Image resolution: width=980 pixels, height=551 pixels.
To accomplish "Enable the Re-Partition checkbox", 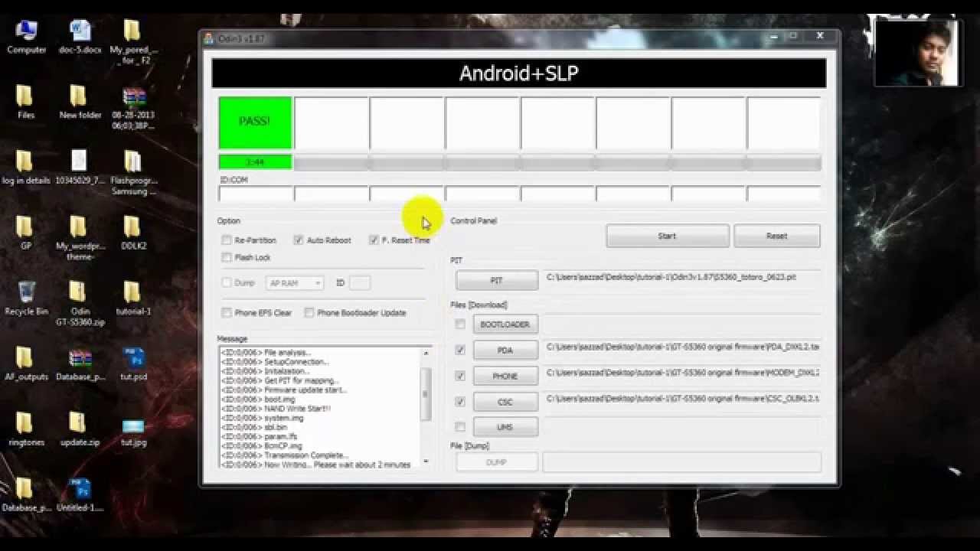I will pos(227,240).
